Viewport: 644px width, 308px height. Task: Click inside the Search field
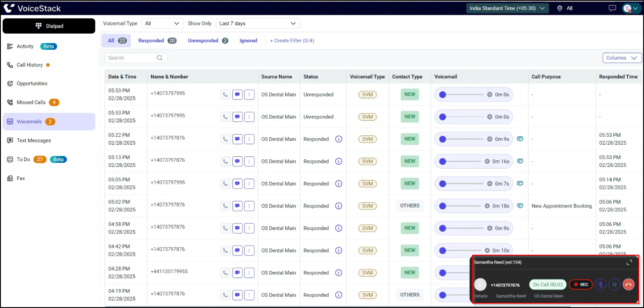click(x=131, y=57)
